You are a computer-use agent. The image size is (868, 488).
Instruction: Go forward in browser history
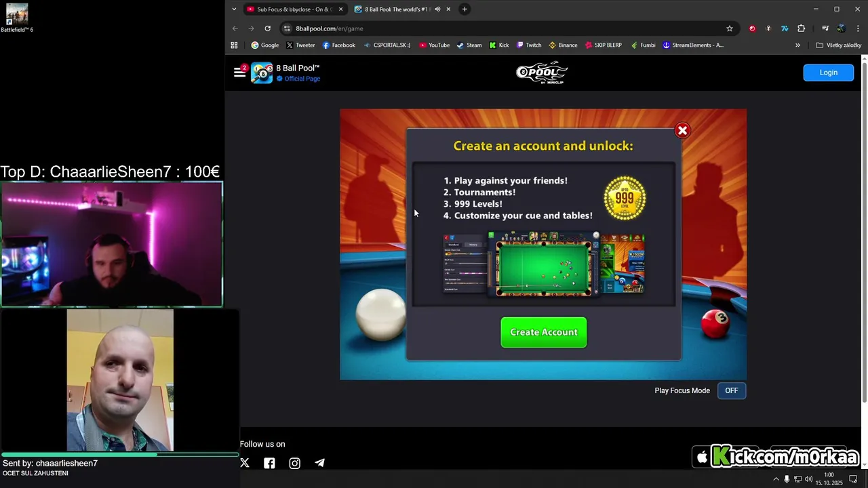coord(251,28)
